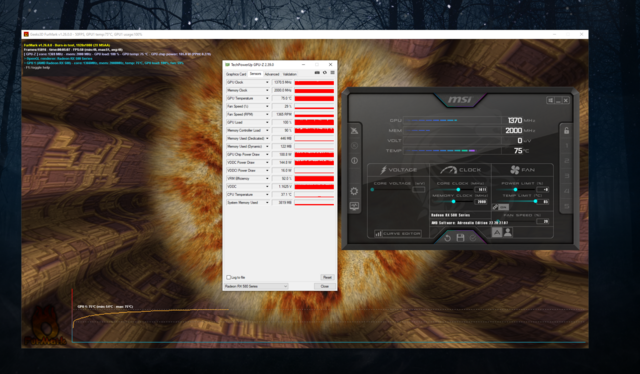640x374 pixels.
Task: Toggle automatic fan speed (A) button
Action: tap(497, 232)
